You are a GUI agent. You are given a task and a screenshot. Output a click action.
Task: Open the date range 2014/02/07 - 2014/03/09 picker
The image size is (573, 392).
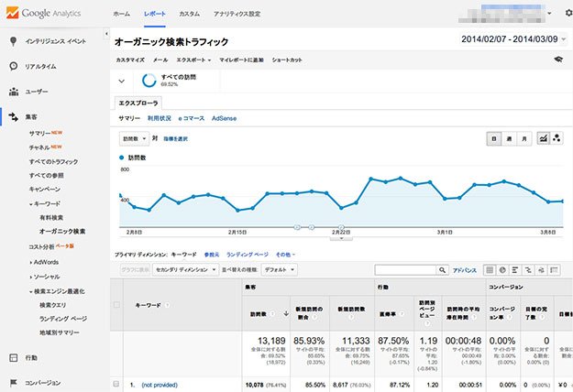coord(513,39)
